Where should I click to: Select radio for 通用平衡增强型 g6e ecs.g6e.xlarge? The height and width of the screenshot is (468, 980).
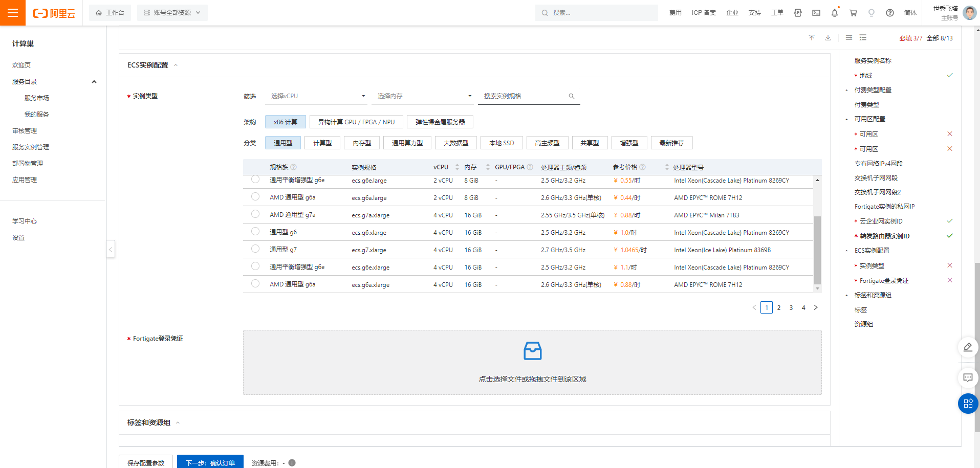255,266
